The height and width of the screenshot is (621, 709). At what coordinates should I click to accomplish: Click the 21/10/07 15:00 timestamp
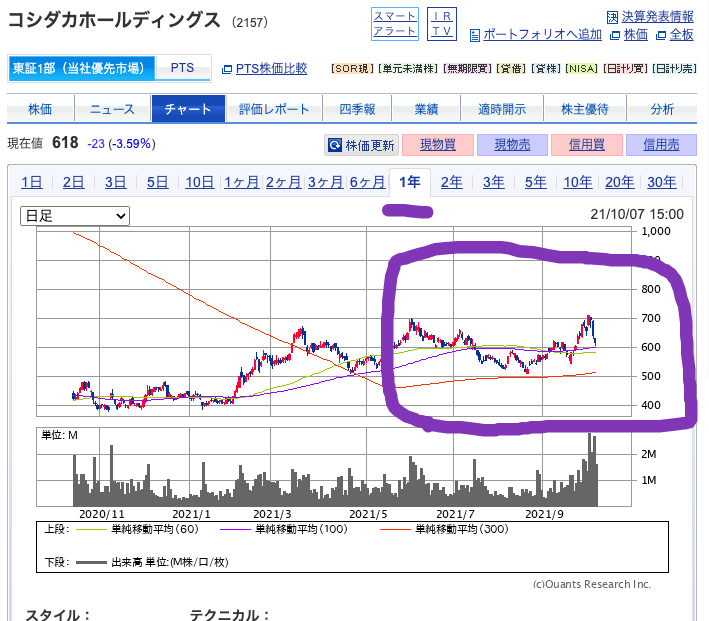coord(637,214)
